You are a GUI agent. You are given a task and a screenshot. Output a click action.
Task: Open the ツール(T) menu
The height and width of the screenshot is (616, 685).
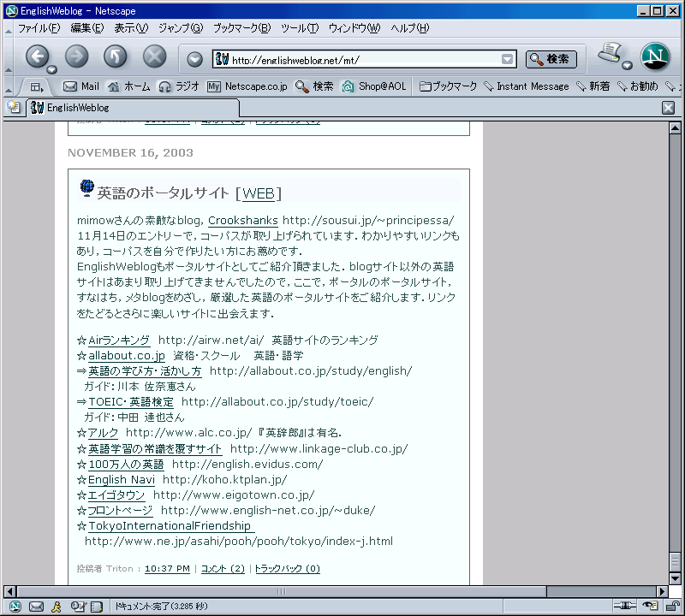coord(300,28)
